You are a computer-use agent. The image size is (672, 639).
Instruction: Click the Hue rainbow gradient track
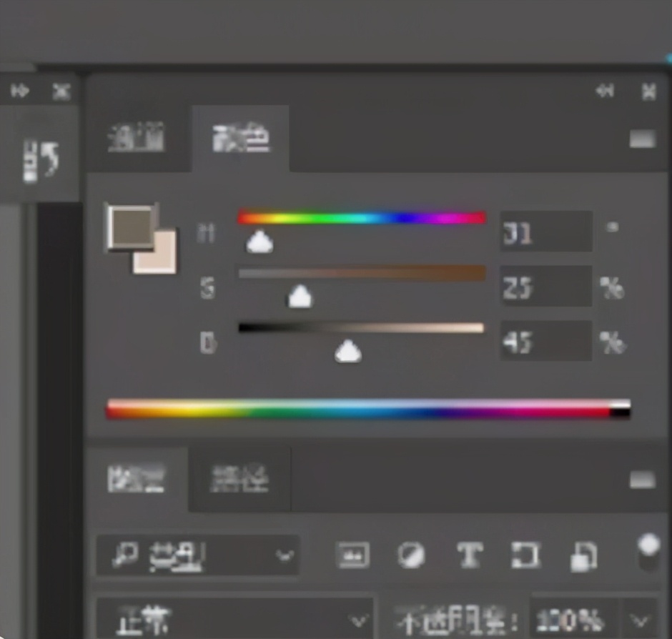(362, 218)
